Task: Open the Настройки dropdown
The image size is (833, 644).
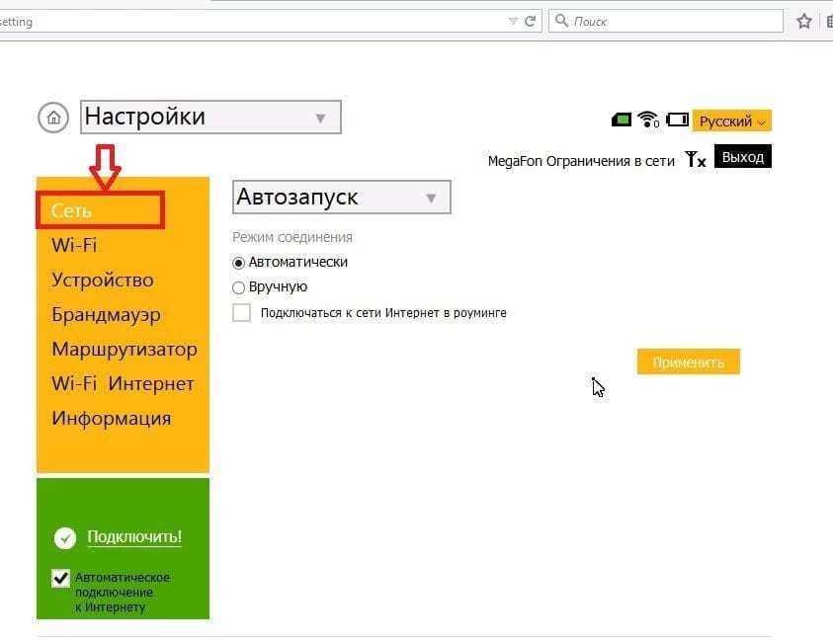Action: (210, 118)
